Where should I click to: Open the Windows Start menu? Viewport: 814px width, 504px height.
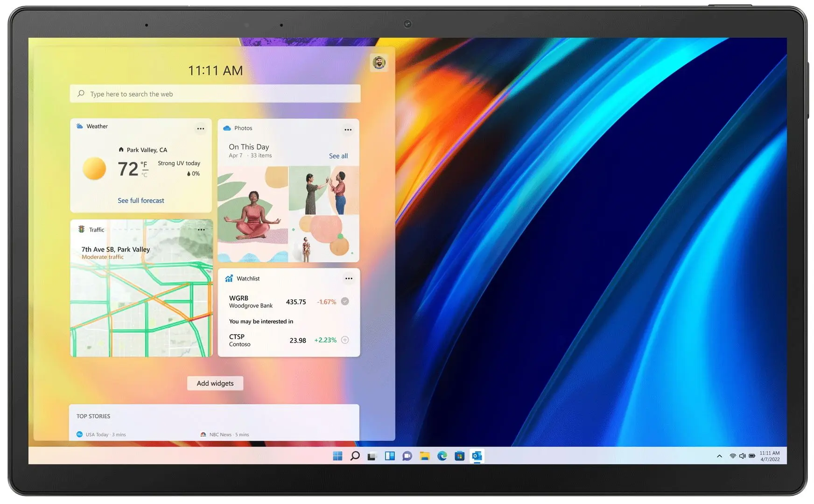(337, 456)
